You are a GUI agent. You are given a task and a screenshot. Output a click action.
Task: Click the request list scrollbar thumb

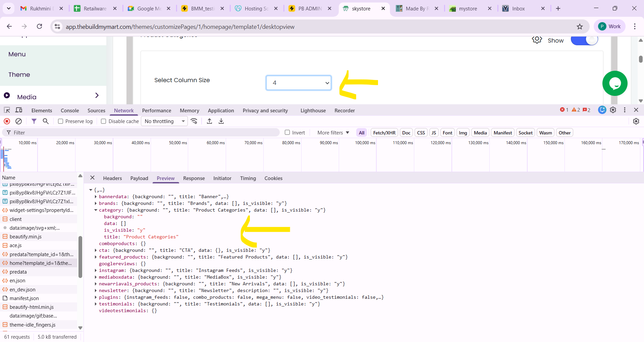pos(80,257)
